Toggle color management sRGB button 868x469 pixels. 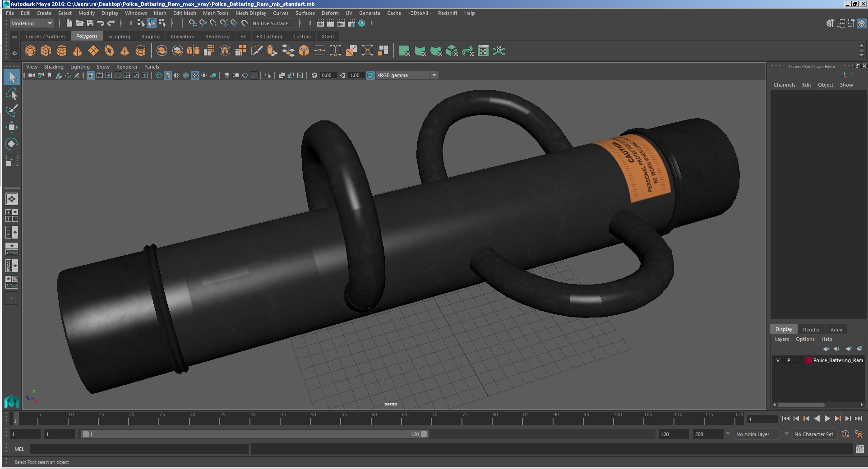(370, 75)
